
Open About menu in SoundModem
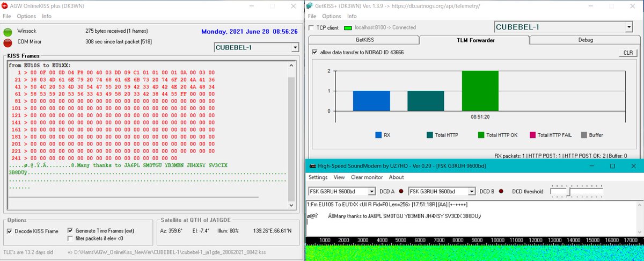coord(396,177)
